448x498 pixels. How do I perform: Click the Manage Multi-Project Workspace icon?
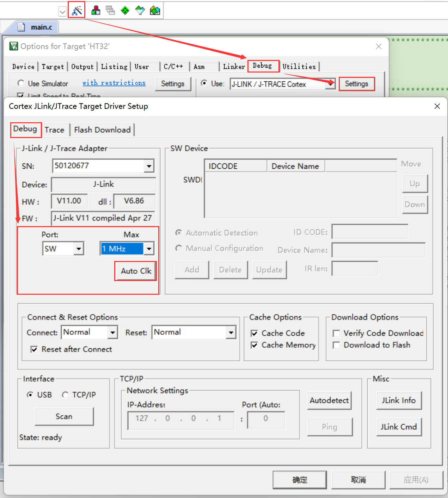click(x=110, y=11)
